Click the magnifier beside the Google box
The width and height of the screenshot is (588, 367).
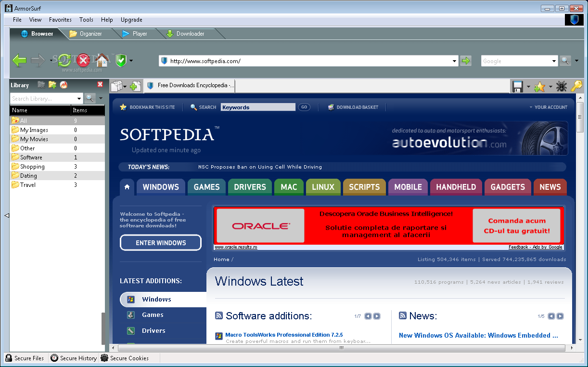click(x=565, y=61)
